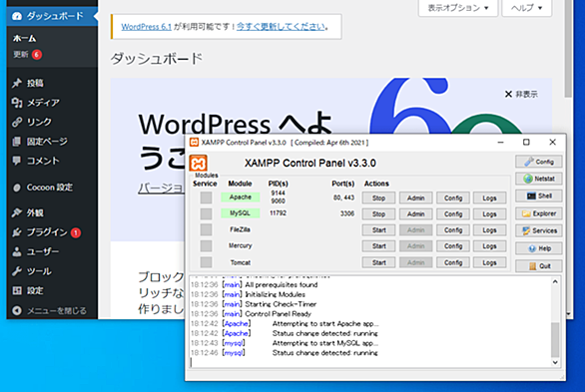Image resolution: width=585 pixels, height=392 pixels.
Task: Open Explorer from XAMPP panel
Action: pyautogui.click(x=539, y=213)
